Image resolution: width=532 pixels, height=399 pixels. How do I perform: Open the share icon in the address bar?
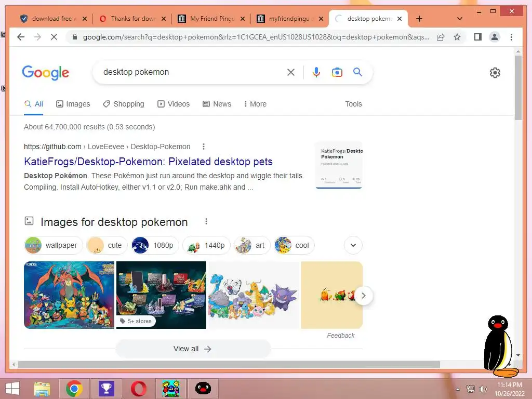click(441, 37)
